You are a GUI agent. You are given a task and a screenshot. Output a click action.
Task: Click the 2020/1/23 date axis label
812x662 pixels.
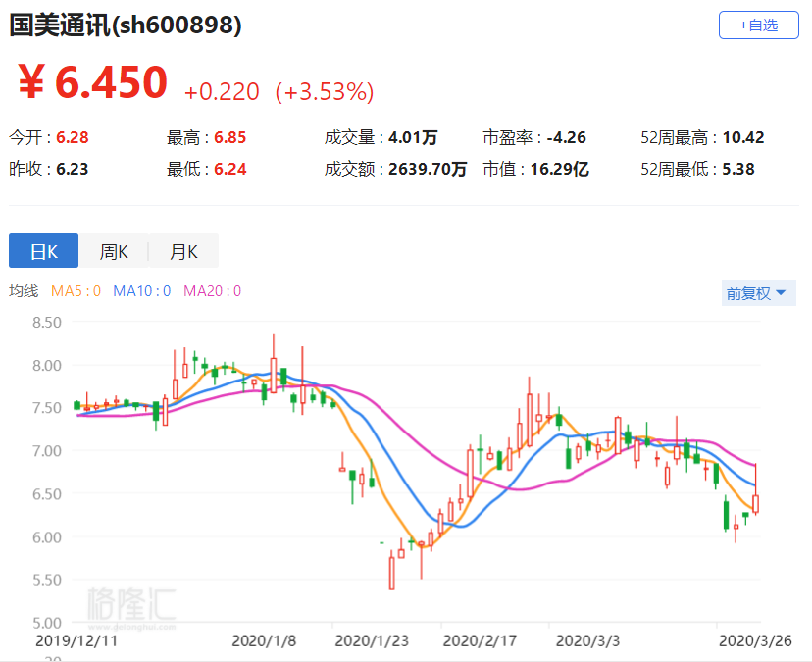(x=372, y=640)
